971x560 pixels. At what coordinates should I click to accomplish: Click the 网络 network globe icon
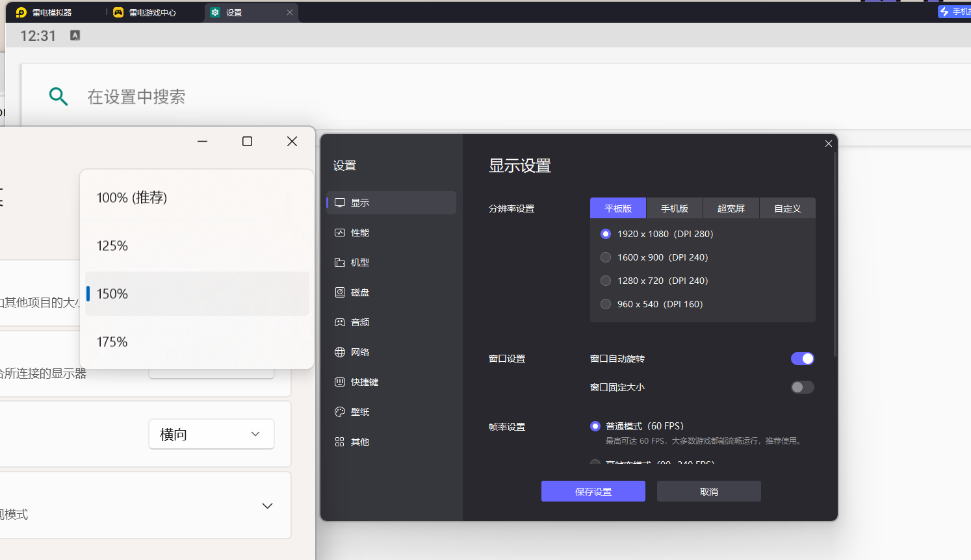point(339,352)
